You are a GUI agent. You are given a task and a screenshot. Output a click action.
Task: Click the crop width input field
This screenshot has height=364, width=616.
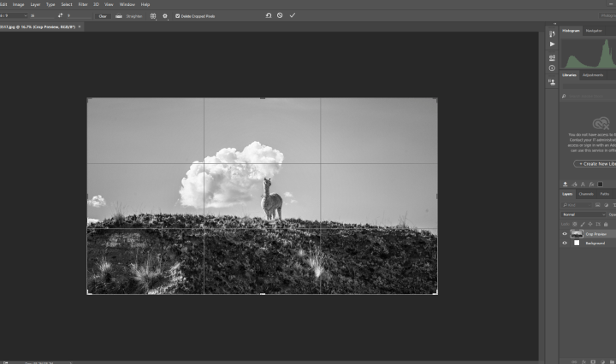point(42,15)
